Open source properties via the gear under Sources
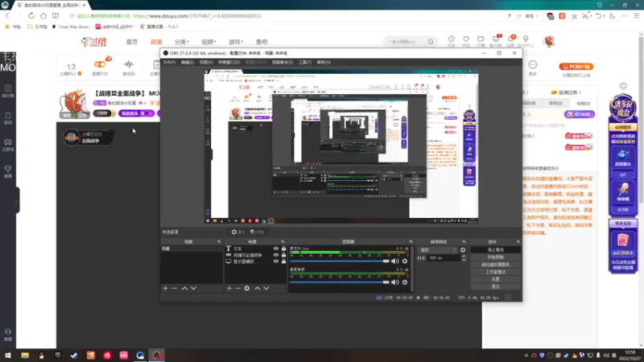 247,289
